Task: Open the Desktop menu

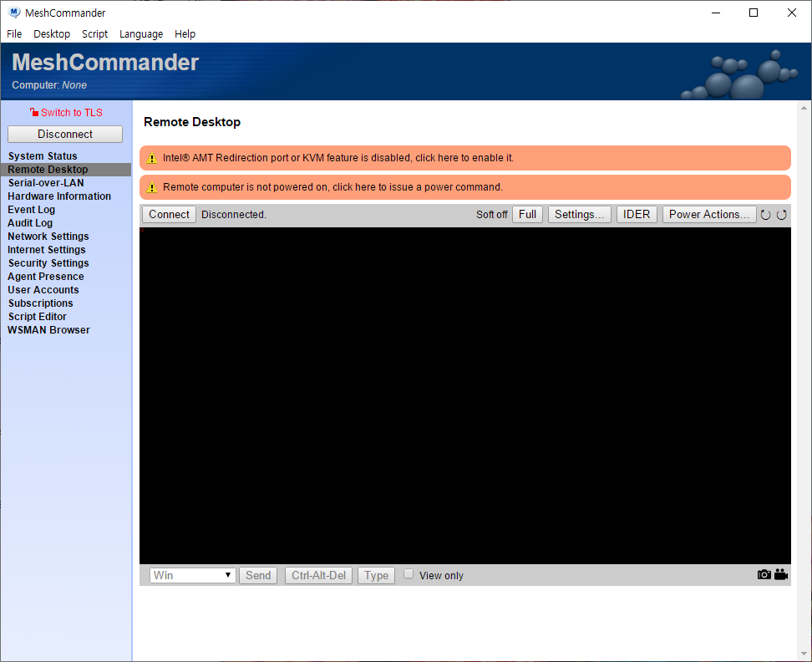Action: (x=52, y=33)
